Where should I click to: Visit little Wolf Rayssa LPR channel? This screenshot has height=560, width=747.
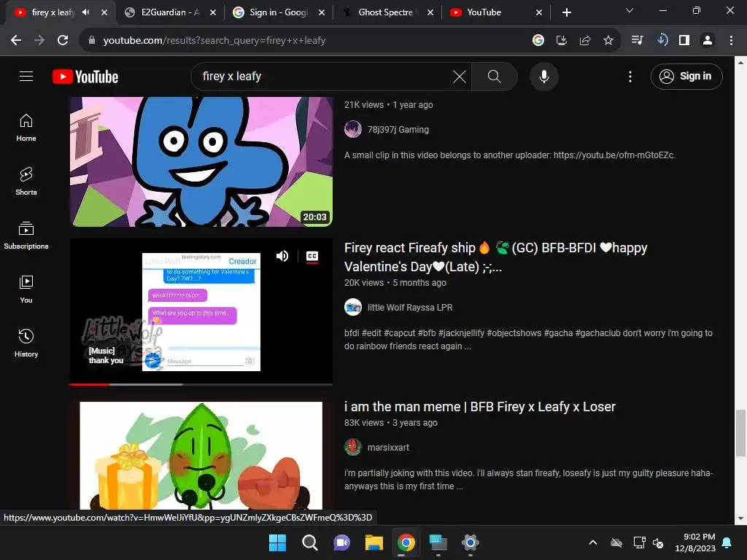[410, 308]
